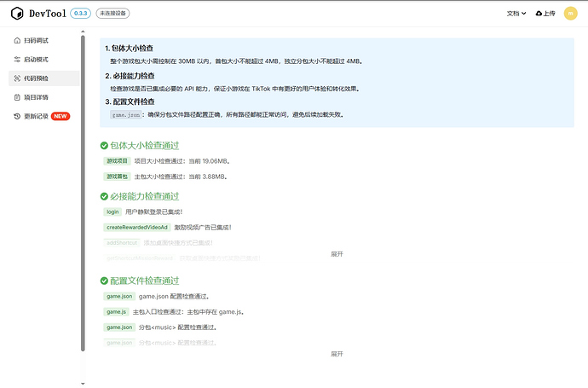Screen dimensions: 588x388
Task: Click the 游戏首包 tag
Action: tap(117, 177)
